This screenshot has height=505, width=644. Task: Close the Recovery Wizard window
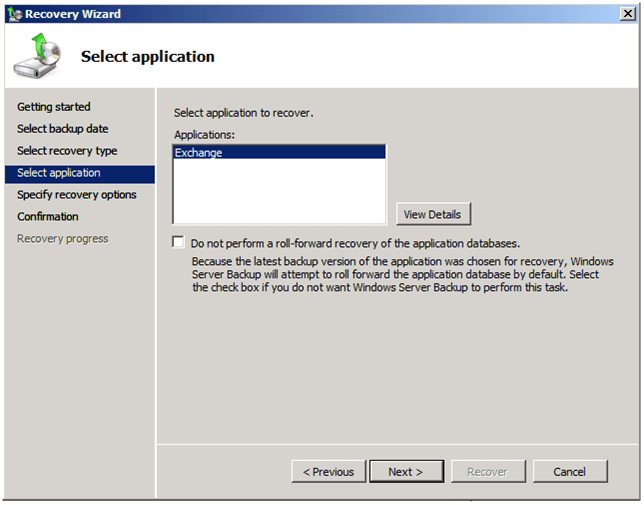tap(626, 13)
